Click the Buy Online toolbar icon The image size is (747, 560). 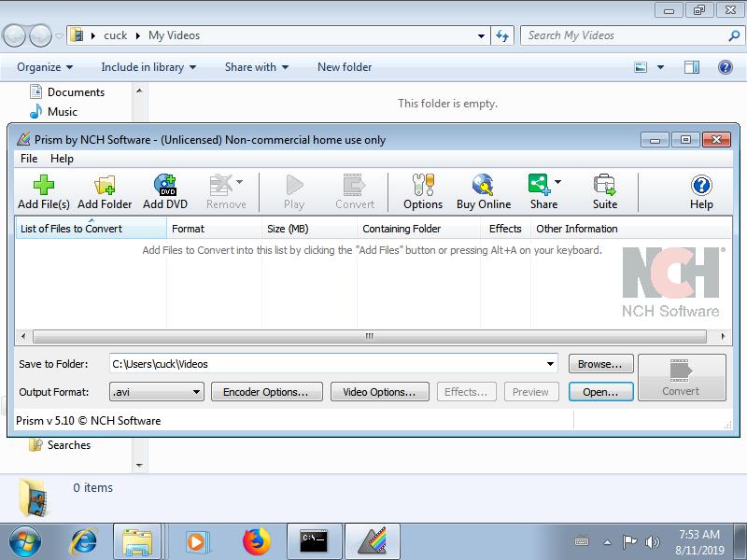[x=483, y=191]
